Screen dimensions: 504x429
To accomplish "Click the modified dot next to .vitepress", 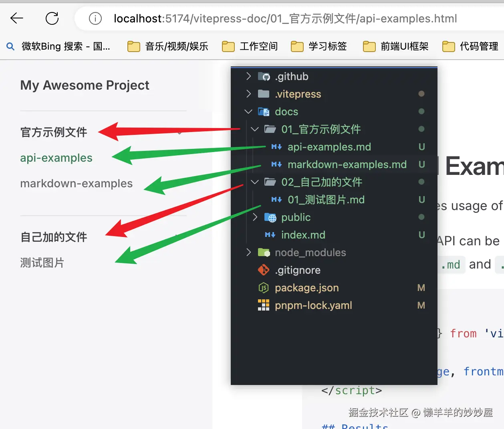I will coord(421,94).
